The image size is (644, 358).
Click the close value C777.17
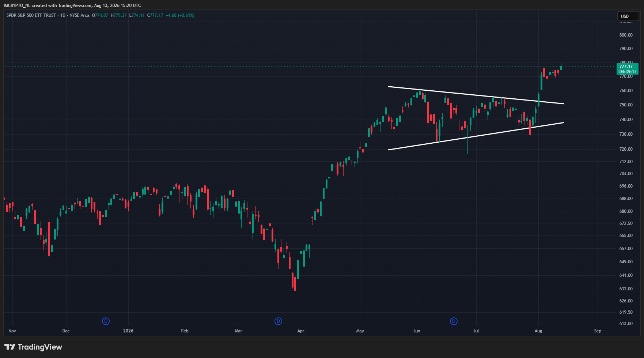(x=155, y=15)
